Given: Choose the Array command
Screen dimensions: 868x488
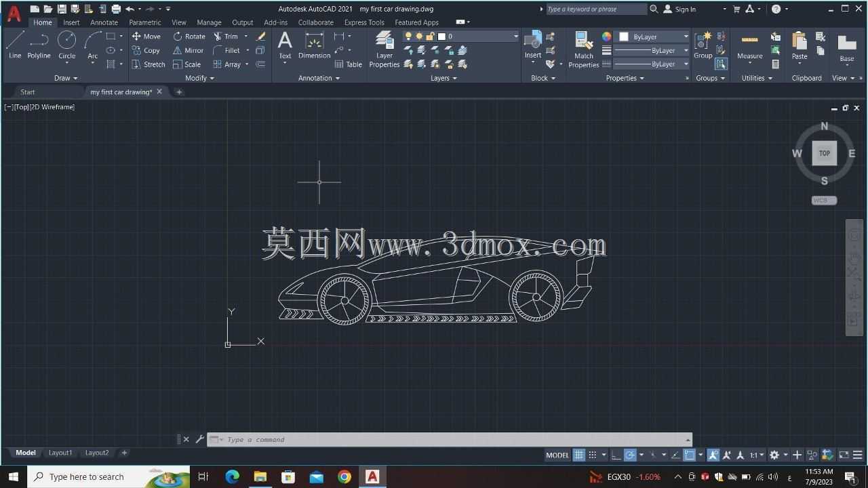Looking at the screenshot, I should click(x=227, y=64).
